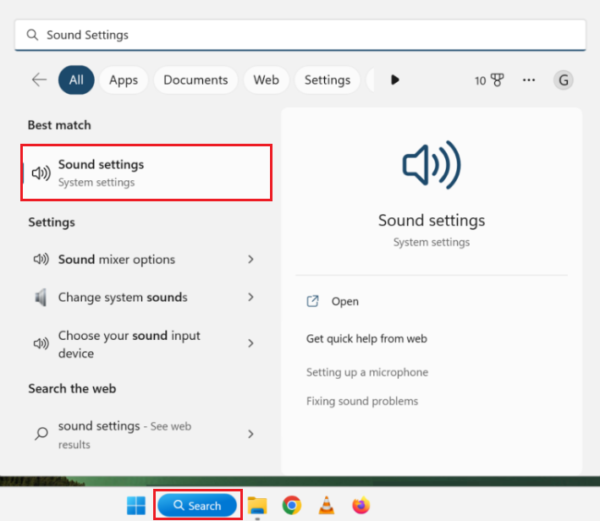Open Fixing sound problems help link
Screen dimensions: 600x521
(362, 401)
